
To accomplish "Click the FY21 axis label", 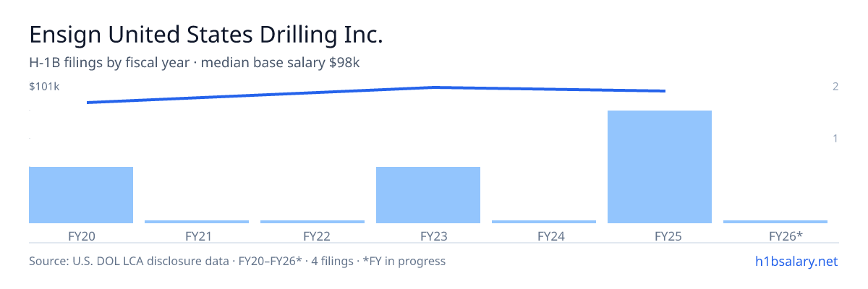I will [x=197, y=236].
